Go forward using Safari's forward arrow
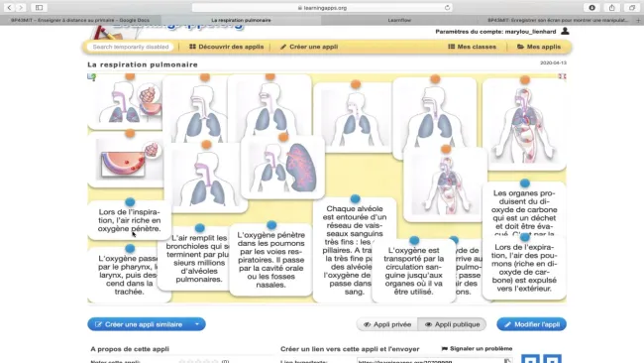Screen dimensions: 644x363 coord(21,7)
